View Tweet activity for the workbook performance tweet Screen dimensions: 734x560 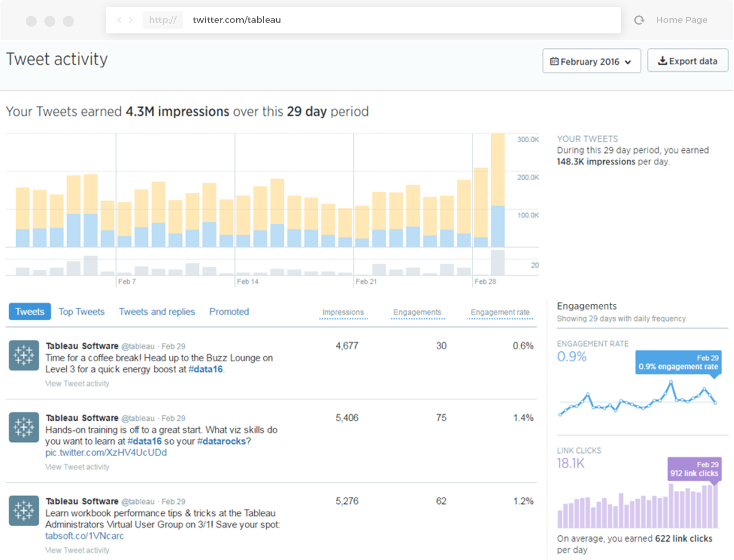[x=77, y=550]
